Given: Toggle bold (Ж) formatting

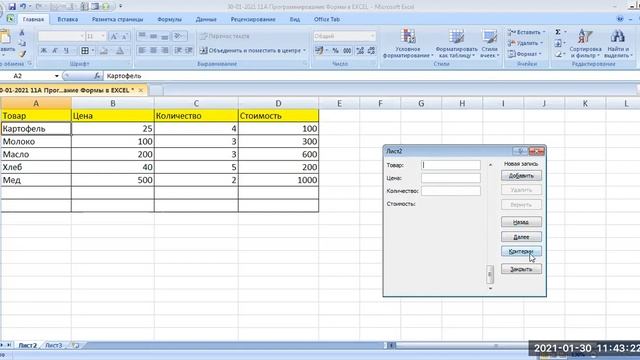Looking at the screenshot, I should click(44, 51).
